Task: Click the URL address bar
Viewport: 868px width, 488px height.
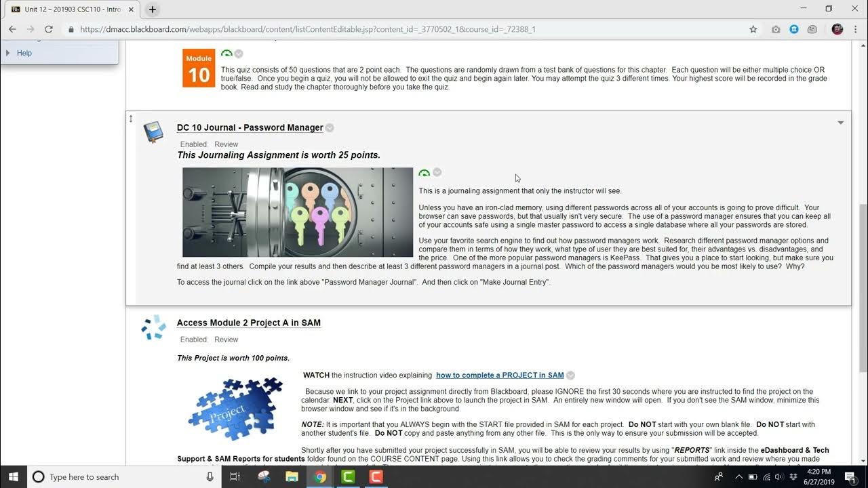Action: [x=407, y=29]
